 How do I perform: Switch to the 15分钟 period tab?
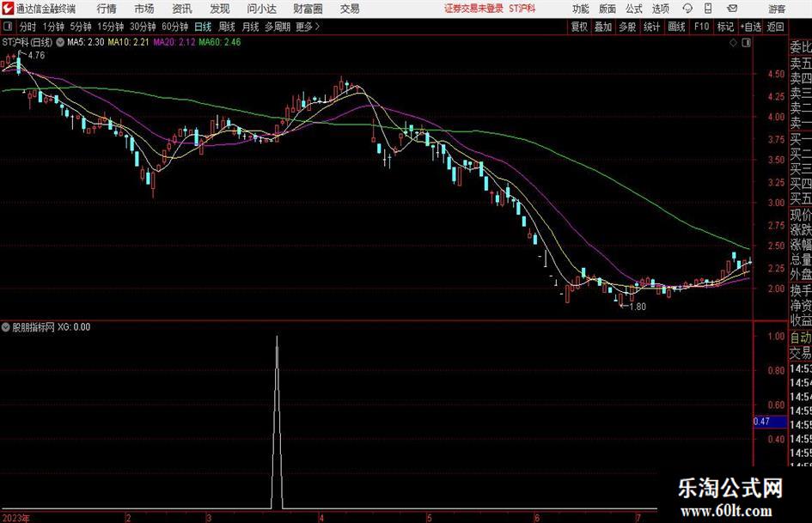pos(111,27)
